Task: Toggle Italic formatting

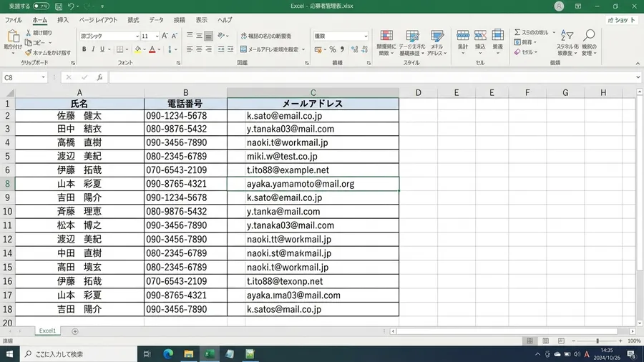Action: (x=93, y=49)
